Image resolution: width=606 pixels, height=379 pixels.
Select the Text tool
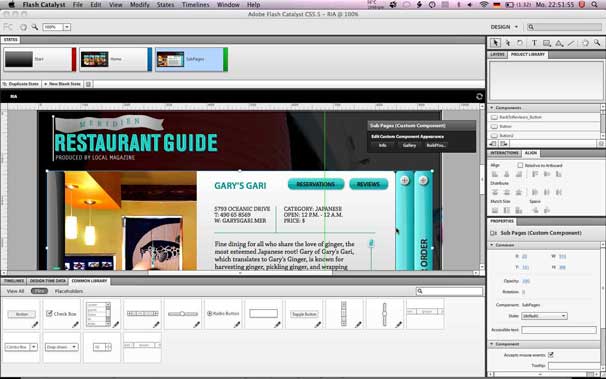[534, 43]
